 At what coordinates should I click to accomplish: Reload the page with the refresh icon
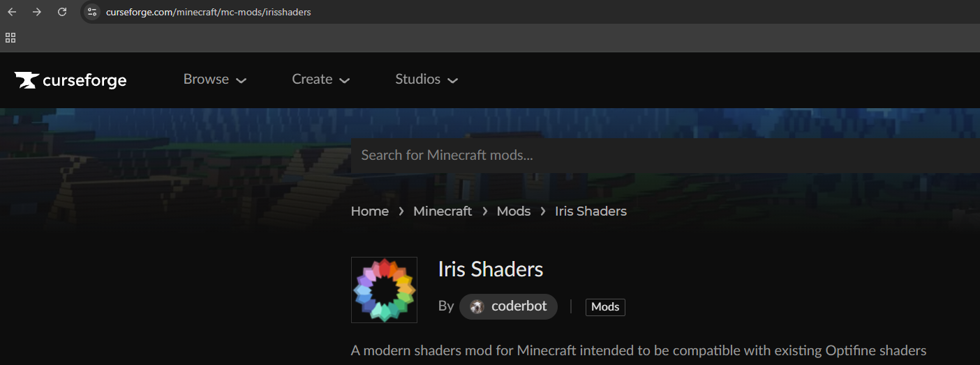click(62, 12)
